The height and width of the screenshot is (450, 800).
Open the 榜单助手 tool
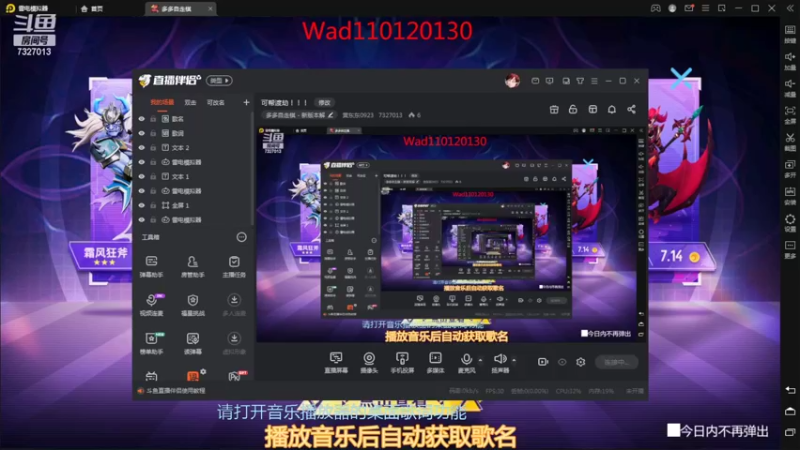152,343
